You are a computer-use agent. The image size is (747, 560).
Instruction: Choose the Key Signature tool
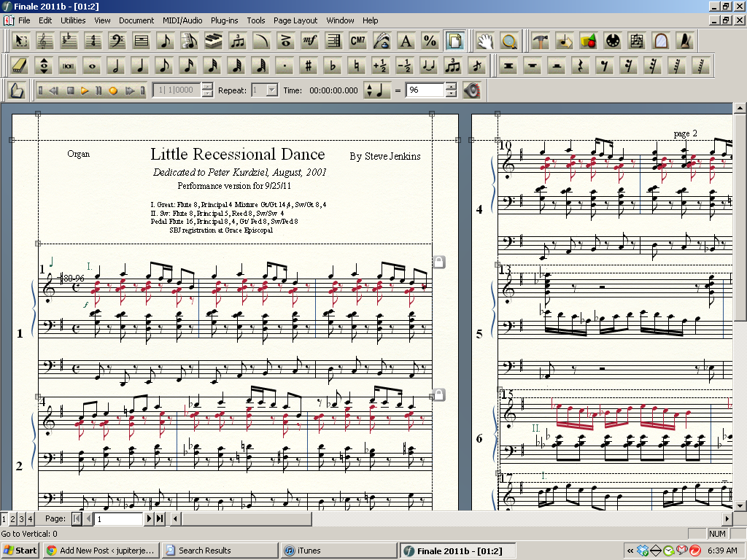click(69, 42)
